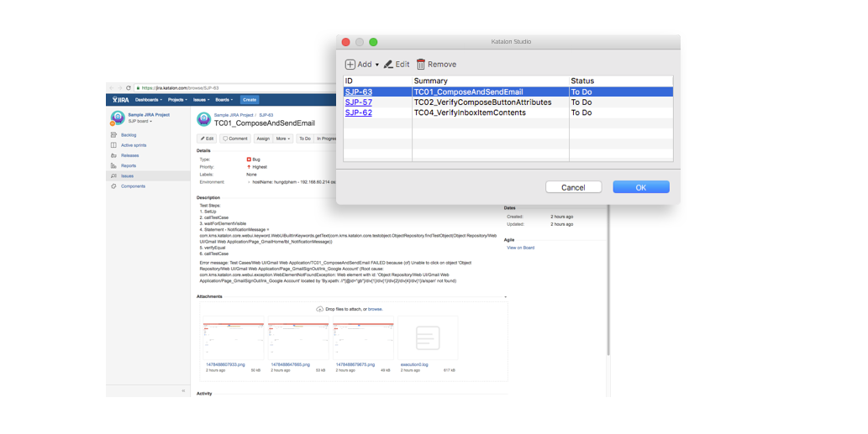Image resolution: width=868 pixels, height=434 pixels.
Task: Open the Issues sidebar link
Action: 128,175
